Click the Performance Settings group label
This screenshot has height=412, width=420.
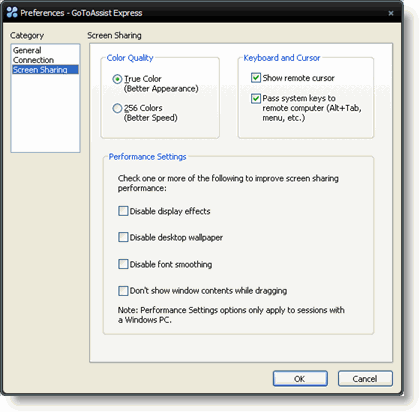147,157
